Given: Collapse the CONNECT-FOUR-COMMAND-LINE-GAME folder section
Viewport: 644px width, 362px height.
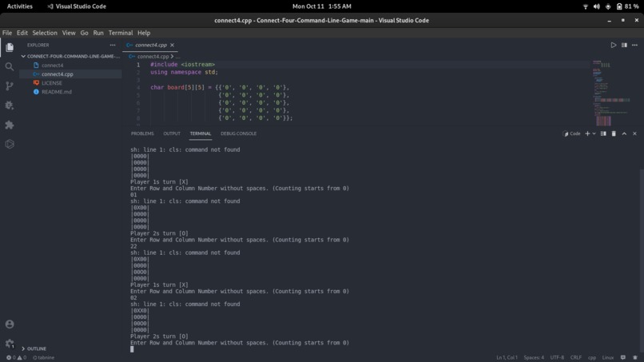Looking at the screenshot, I should 70,56.
